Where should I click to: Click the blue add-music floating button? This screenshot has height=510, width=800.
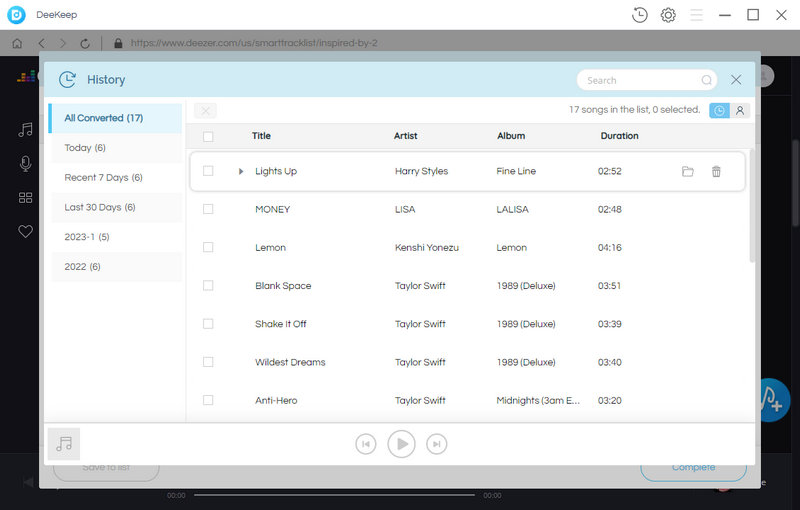coord(774,400)
